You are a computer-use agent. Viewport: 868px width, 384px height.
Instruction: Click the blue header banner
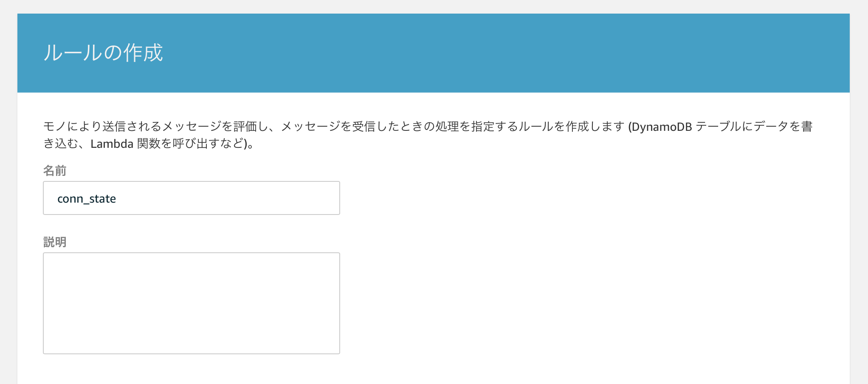click(510, 53)
